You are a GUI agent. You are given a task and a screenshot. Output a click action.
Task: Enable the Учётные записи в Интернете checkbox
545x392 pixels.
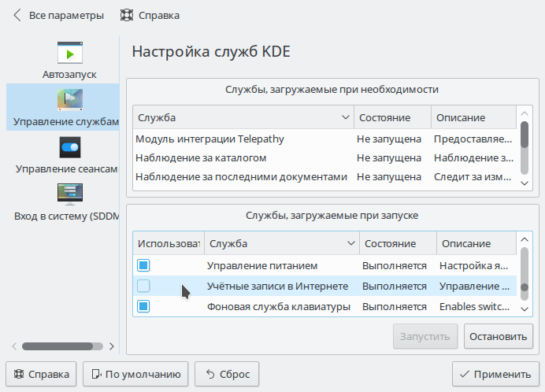[x=143, y=286]
